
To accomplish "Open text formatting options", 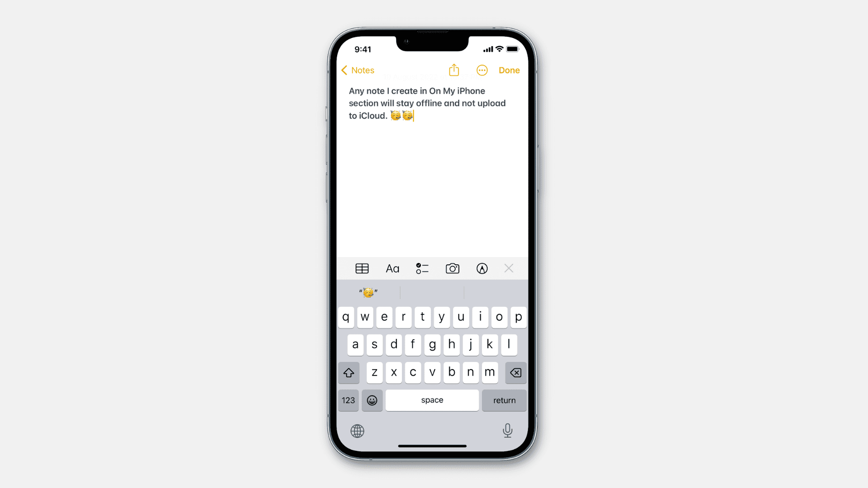I will [392, 268].
